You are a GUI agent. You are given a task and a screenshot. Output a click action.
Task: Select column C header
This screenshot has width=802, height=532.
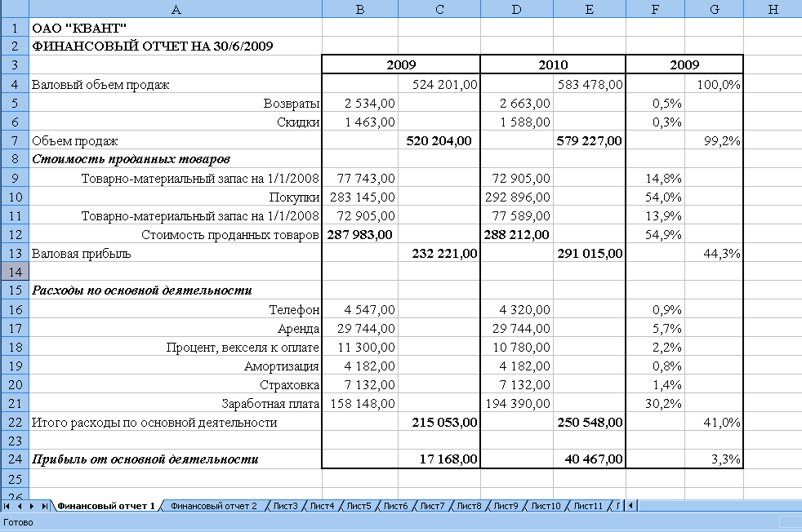pos(439,9)
